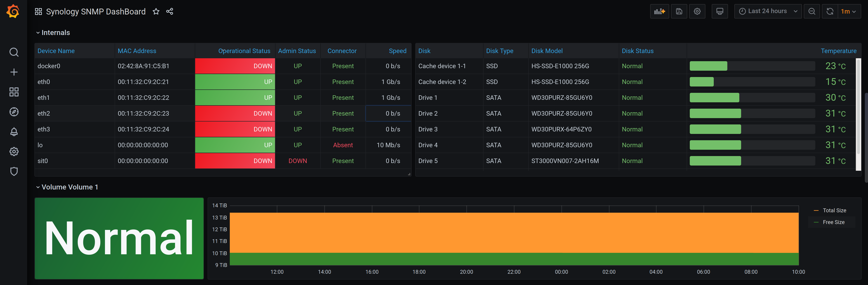
Task: Open the search icon in sidebar
Action: (14, 52)
